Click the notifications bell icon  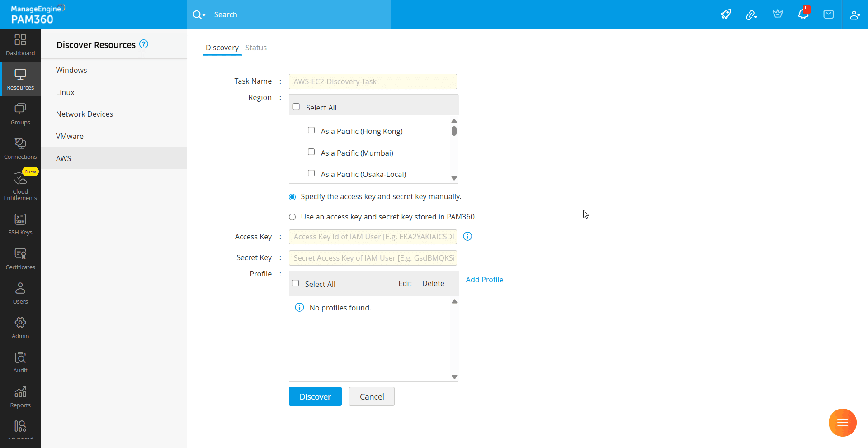pyautogui.click(x=803, y=14)
